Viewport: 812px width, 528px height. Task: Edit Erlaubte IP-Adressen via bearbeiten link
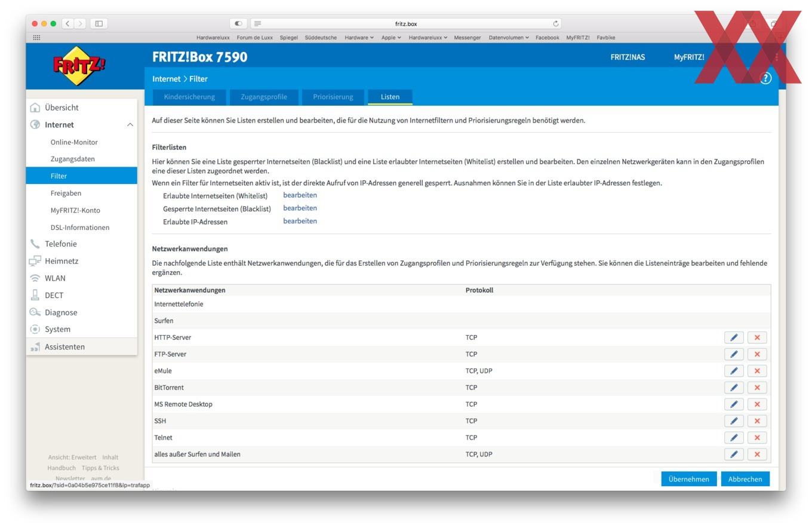[300, 221]
